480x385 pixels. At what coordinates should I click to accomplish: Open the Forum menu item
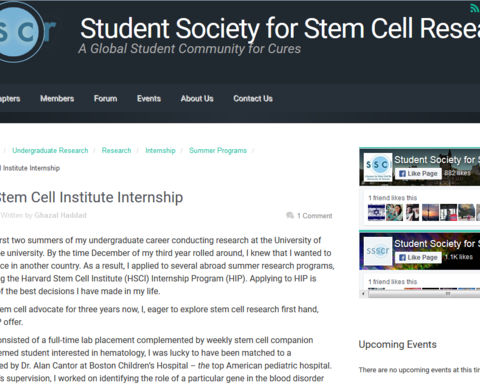pyautogui.click(x=105, y=99)
